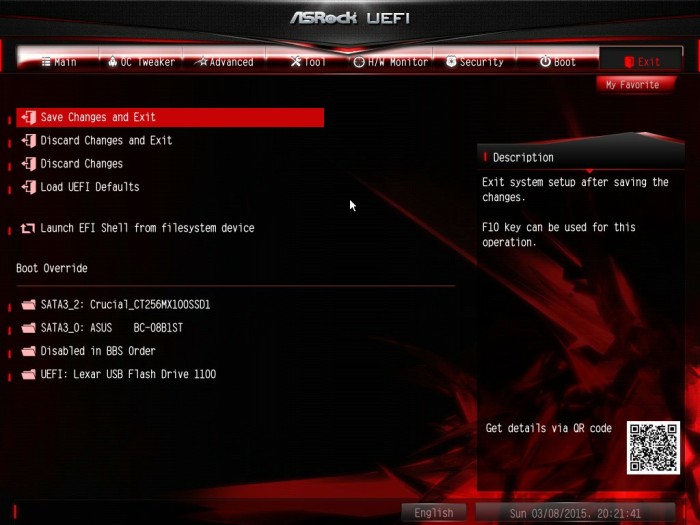Image resolution: width=700 pixels, height=525 pixels.
Task: Select Disabled in BBS Order entry
Action: click(x=98, y=351)
